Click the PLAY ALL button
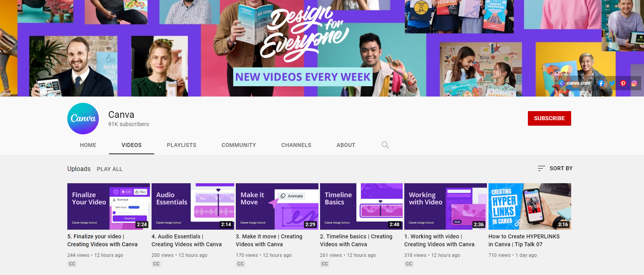The height and width of the screenshot is (275, 644). tap(109, 169)
